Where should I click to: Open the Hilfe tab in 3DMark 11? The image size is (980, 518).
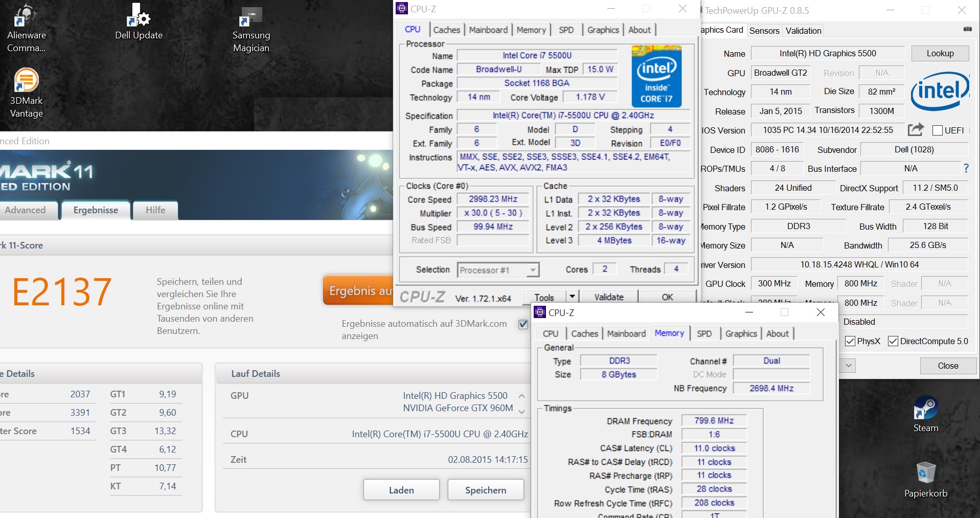tap(155, 210)
